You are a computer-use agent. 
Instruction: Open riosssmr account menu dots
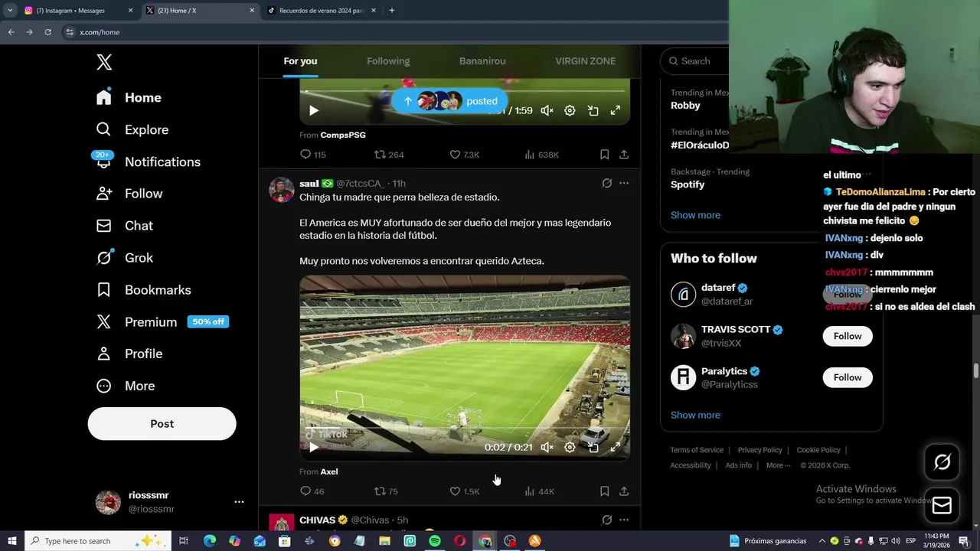pos(239,502)
